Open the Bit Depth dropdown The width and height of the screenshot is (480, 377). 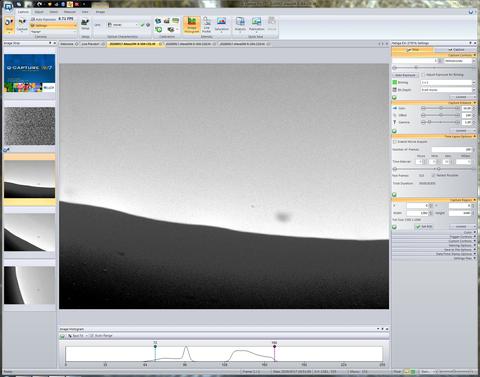[x=448, y=90]
